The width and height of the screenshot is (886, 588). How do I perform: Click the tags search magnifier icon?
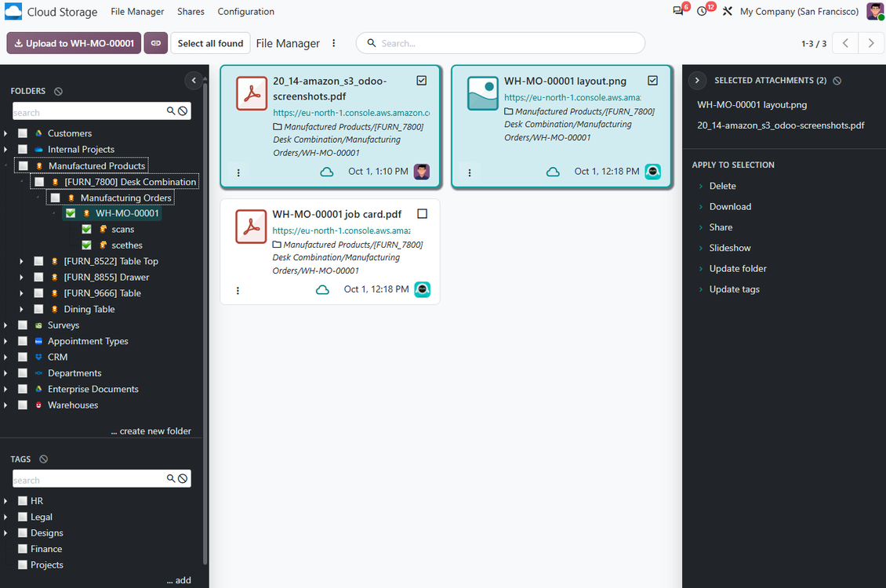pos(171,478)
